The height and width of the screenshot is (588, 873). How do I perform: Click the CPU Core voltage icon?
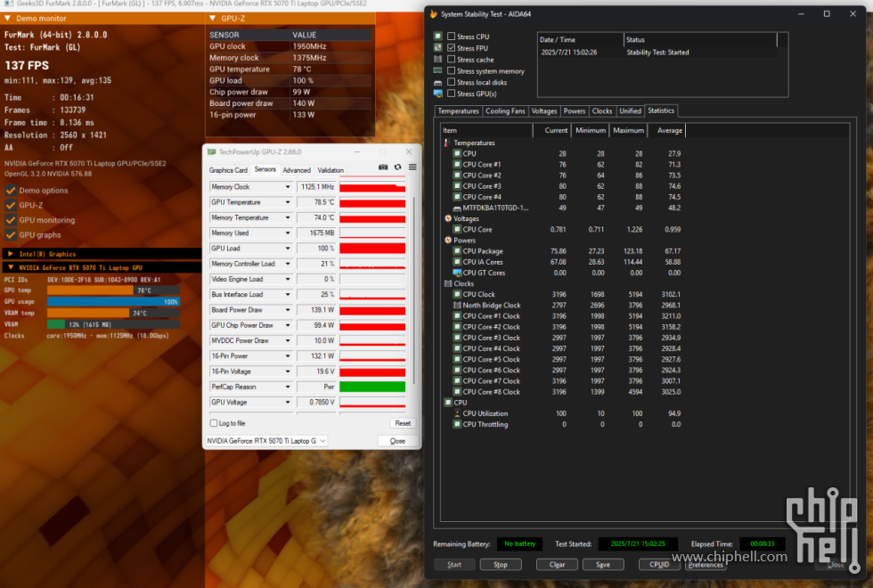pyautogui.click(x=457, y=230)
